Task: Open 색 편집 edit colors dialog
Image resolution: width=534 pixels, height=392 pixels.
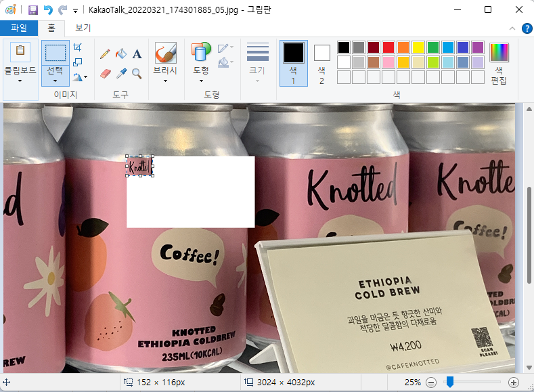Action: (499, 64)
